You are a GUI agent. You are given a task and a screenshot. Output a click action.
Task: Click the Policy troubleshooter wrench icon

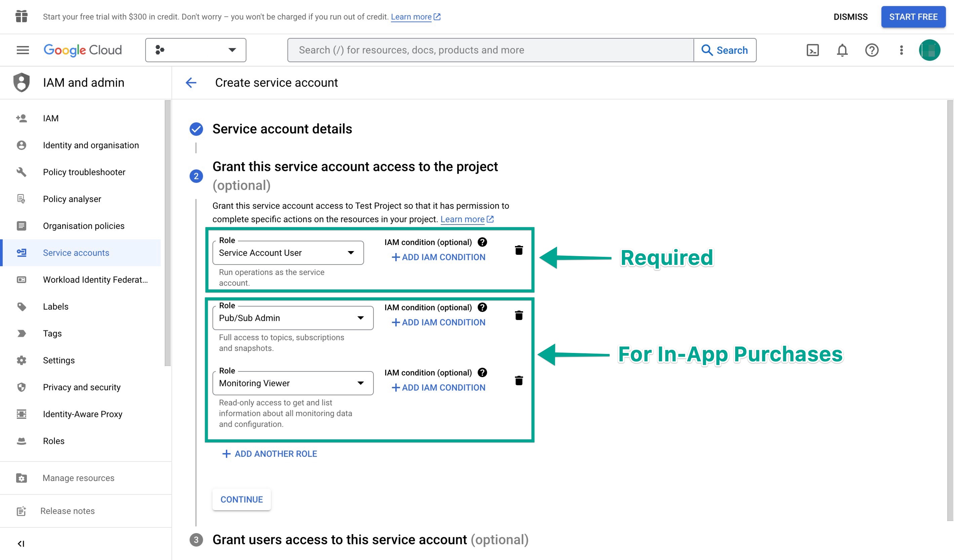22,172
